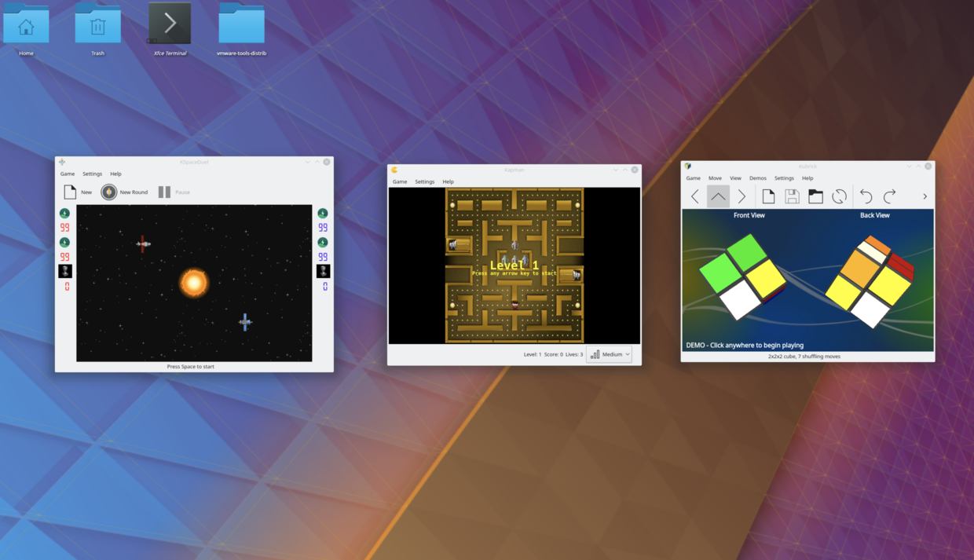This screenshot has height=560, width=974.
Task: Click the KSpaceDuel title bar app icon
Action: pos(62,162)
